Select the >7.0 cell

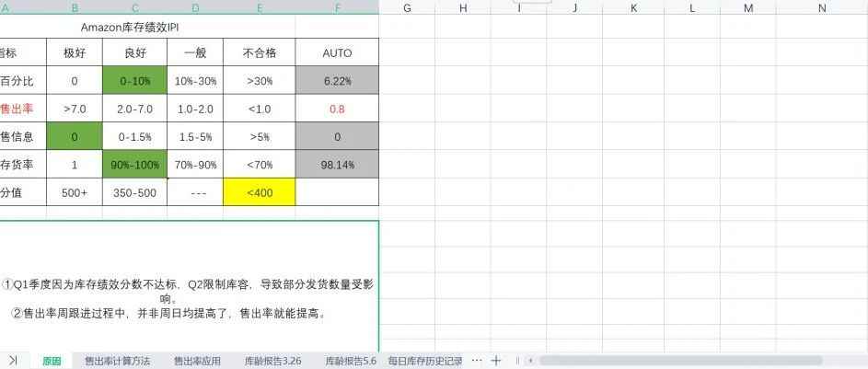(x=75, y=109)
